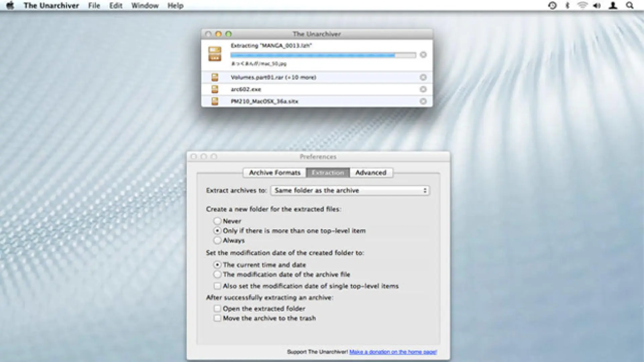Cancel the queued Volumes.part01.rar item
The image size is (644, 362).
[423, 77]
